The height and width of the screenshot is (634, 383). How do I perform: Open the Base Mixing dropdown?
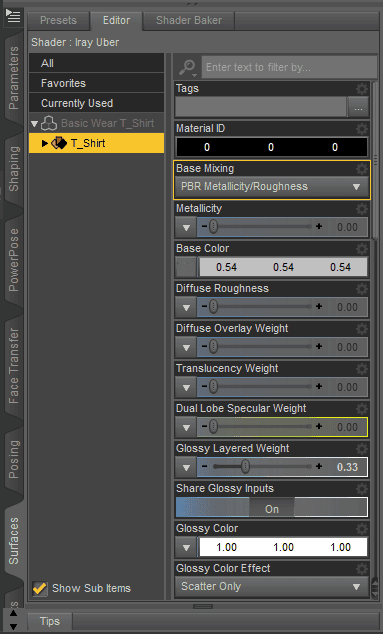(272, 186)
